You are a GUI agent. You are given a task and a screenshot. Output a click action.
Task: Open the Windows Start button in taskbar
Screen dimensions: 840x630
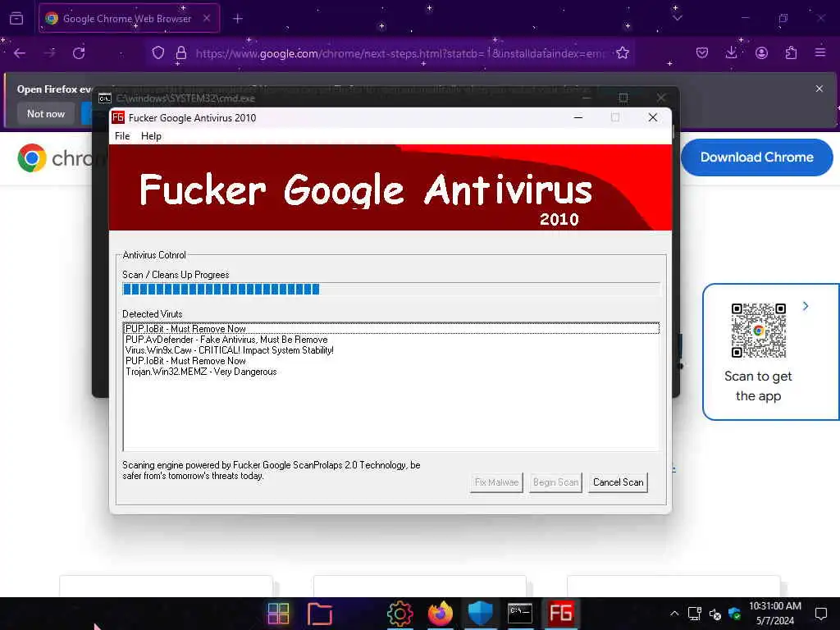[x=279, y=614]
